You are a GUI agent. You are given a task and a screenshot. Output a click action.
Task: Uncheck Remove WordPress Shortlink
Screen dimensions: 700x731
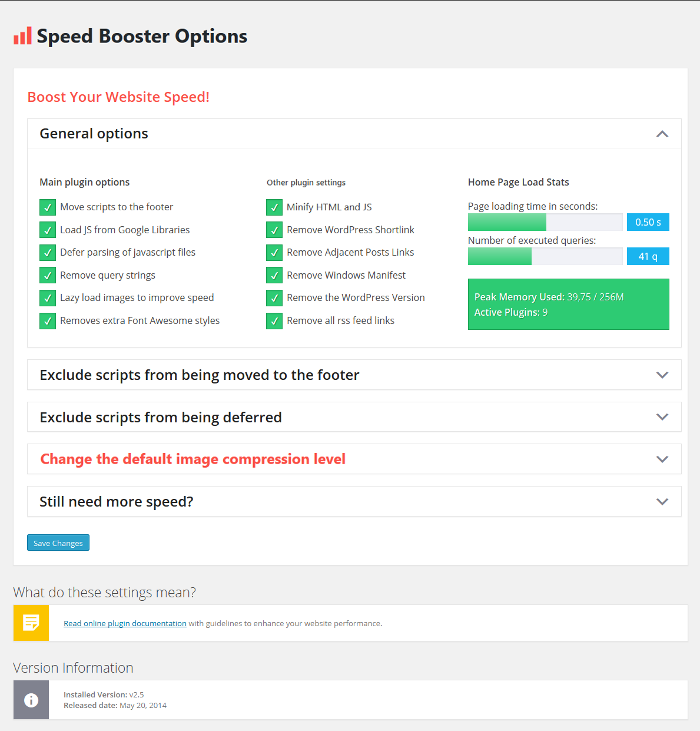[x=274, y=230]
